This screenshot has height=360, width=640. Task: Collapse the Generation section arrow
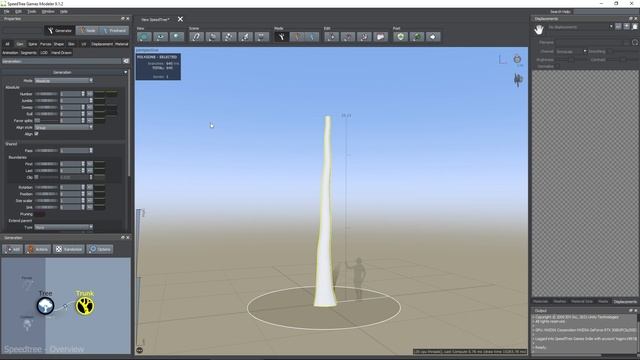tap(125, 72)
